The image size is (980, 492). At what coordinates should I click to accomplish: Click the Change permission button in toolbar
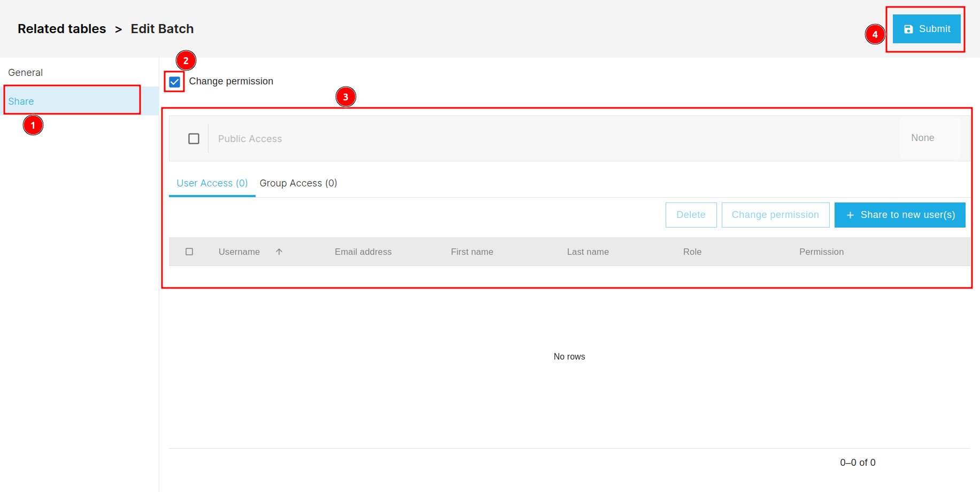point(775,215)
